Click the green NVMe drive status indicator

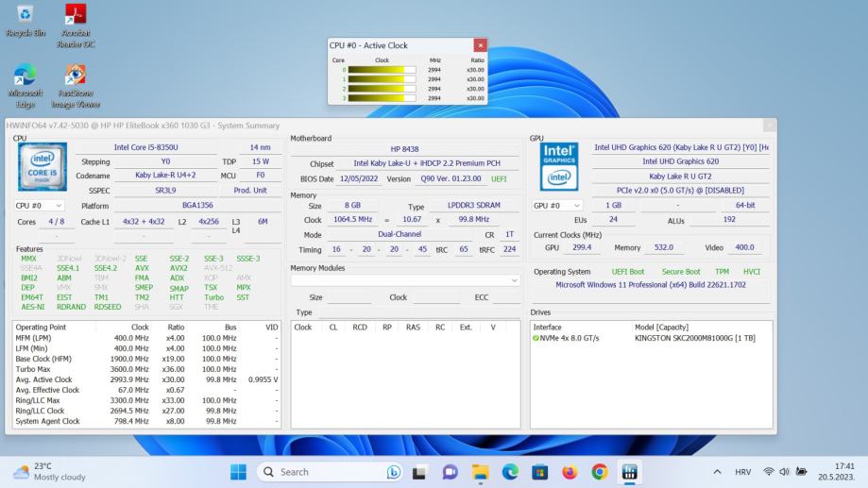[x=536, y=338]
